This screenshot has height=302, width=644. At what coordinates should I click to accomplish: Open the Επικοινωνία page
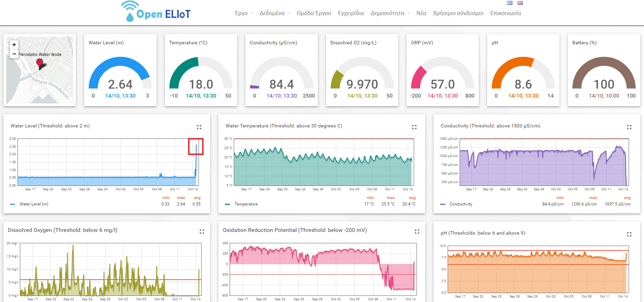(x=505, y=13)
